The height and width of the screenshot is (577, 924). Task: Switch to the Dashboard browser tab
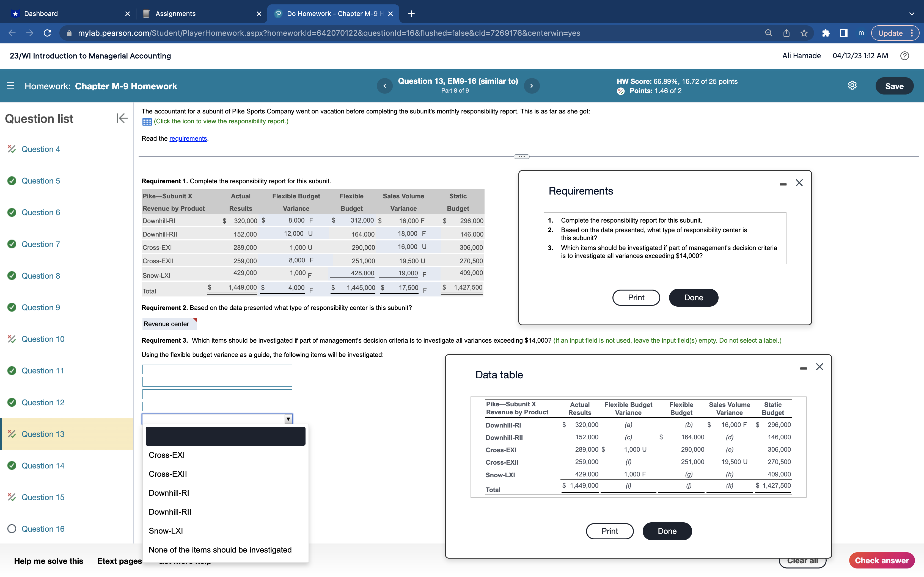(x=41, y=14)
